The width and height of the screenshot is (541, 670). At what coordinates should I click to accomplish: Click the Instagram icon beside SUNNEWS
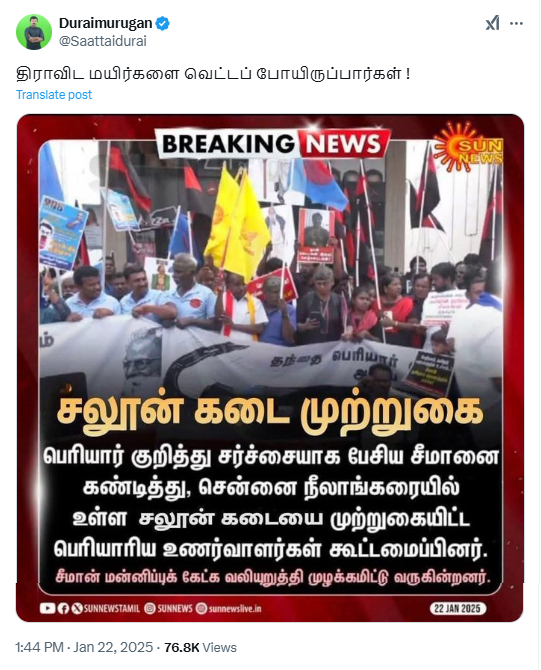150,608
